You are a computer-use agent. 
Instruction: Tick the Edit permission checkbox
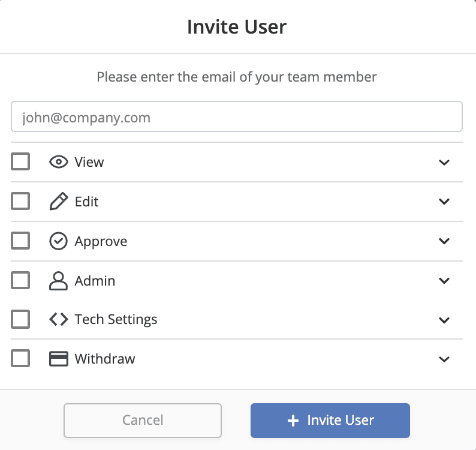tap(20, 202)
